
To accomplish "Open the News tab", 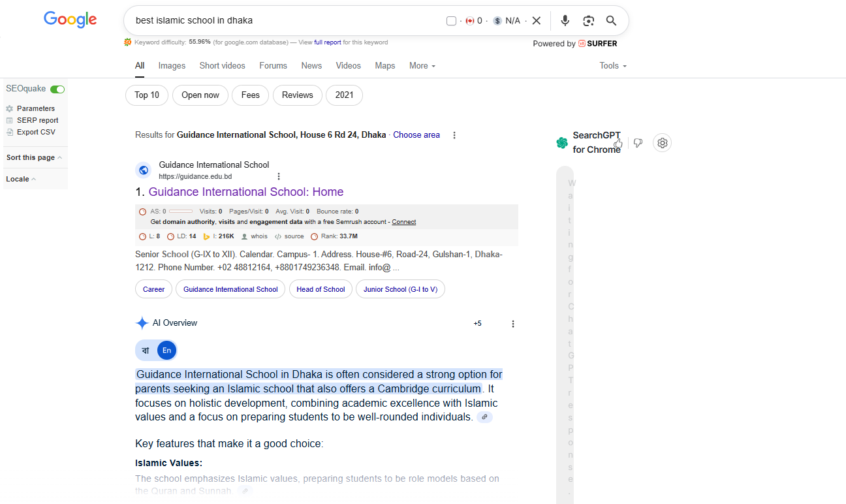I will [x=311, y=66].
